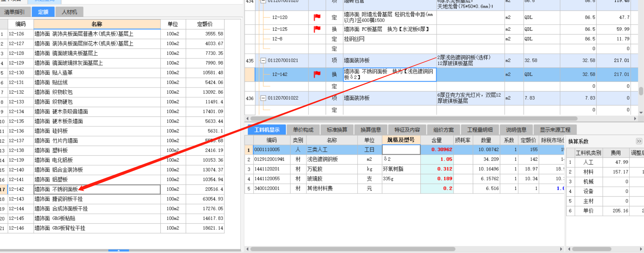Image resolution: width=644 pixels, height=253 pixels.
Task: Select quota 墙饰面 电化铝板
Action: [97, 160]
